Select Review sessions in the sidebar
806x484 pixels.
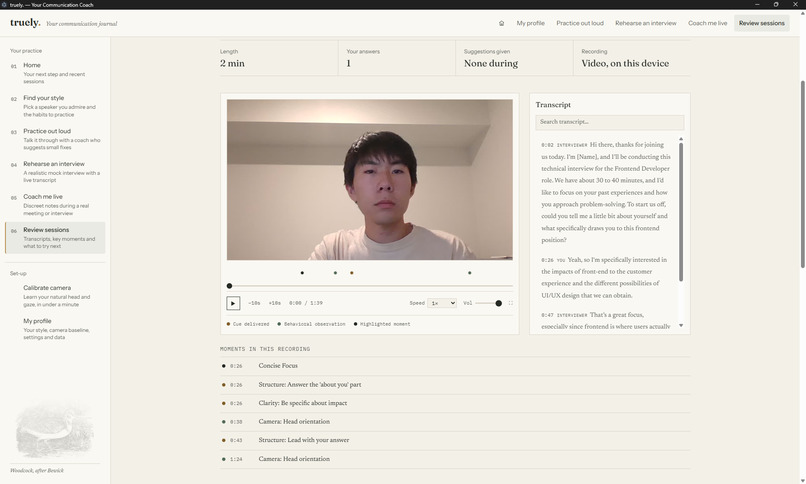55,237
